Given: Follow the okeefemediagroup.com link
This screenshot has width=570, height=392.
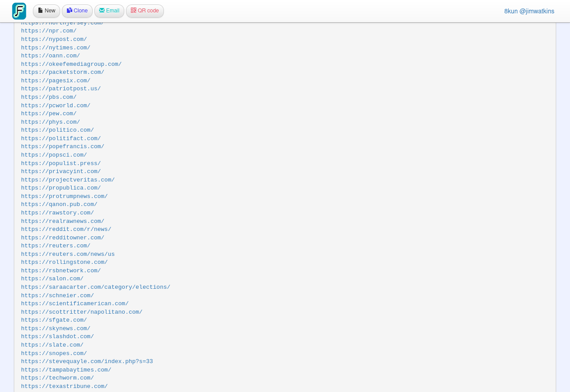Looking at the screenshot, I should pos(71,64).
